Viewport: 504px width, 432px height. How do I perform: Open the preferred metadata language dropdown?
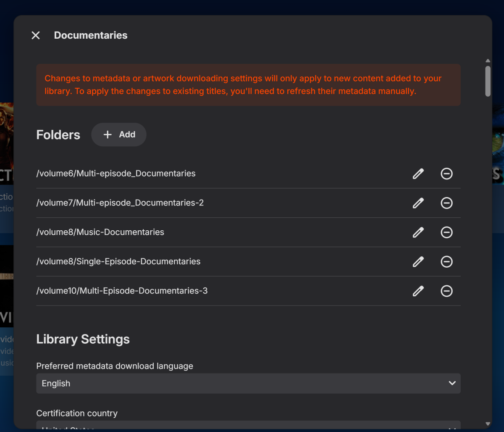point(248,383)
